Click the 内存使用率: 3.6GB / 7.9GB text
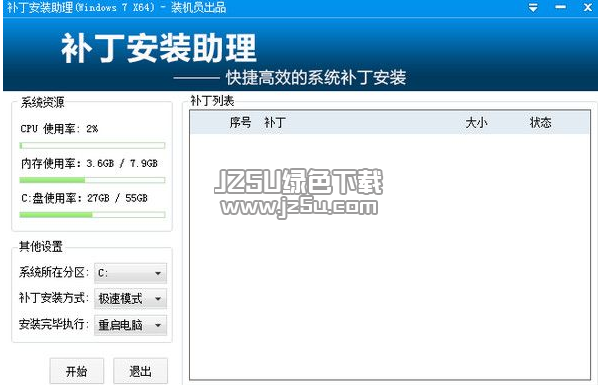598x385 pixels. [89, 163]
